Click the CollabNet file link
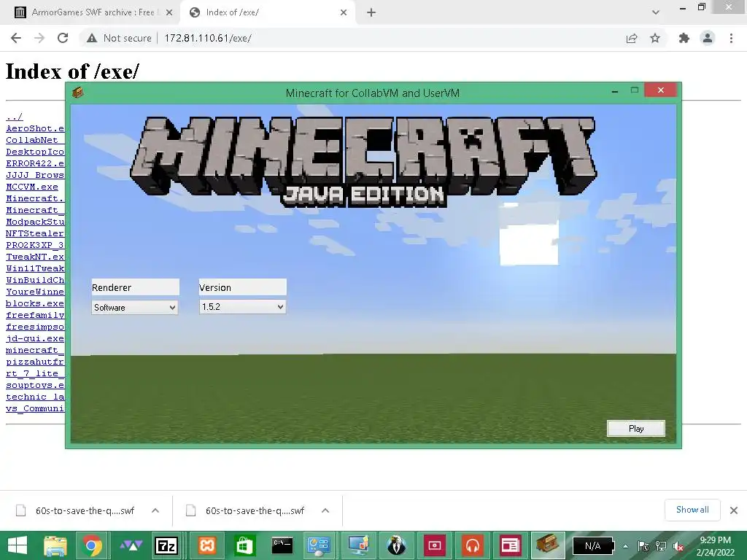The width and height of the screenshot is (747, 560). (35, 140)
